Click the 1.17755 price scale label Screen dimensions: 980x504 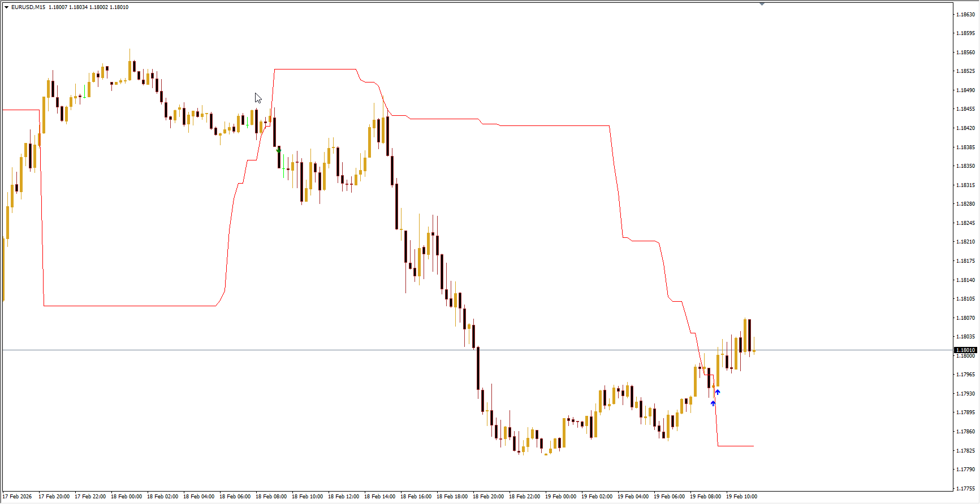[965, 489]
